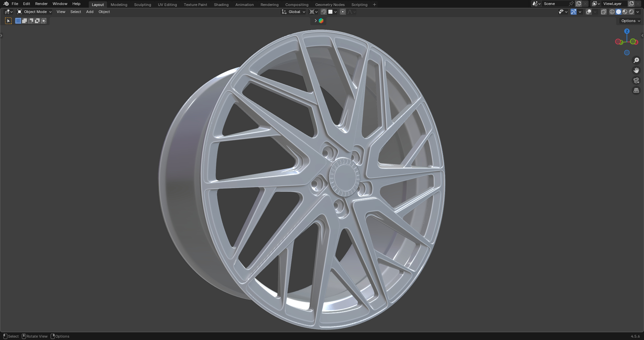Choose extend existing selection mode
This screenshot has height=340, width=644.
pos(24,21)
